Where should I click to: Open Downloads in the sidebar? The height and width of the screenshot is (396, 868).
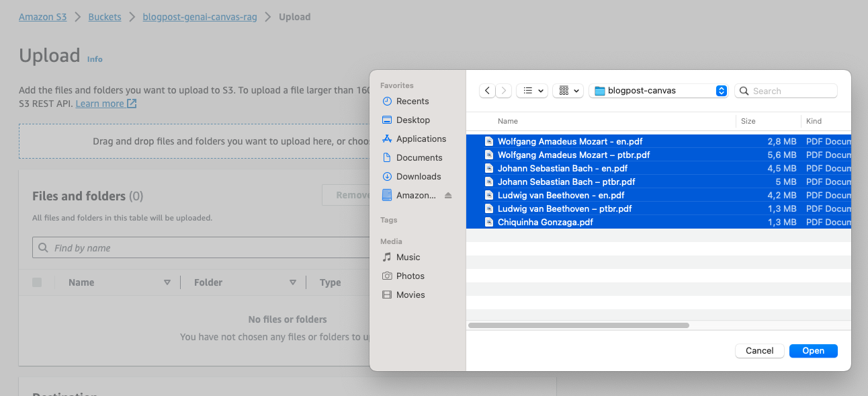tap(418, 176)
